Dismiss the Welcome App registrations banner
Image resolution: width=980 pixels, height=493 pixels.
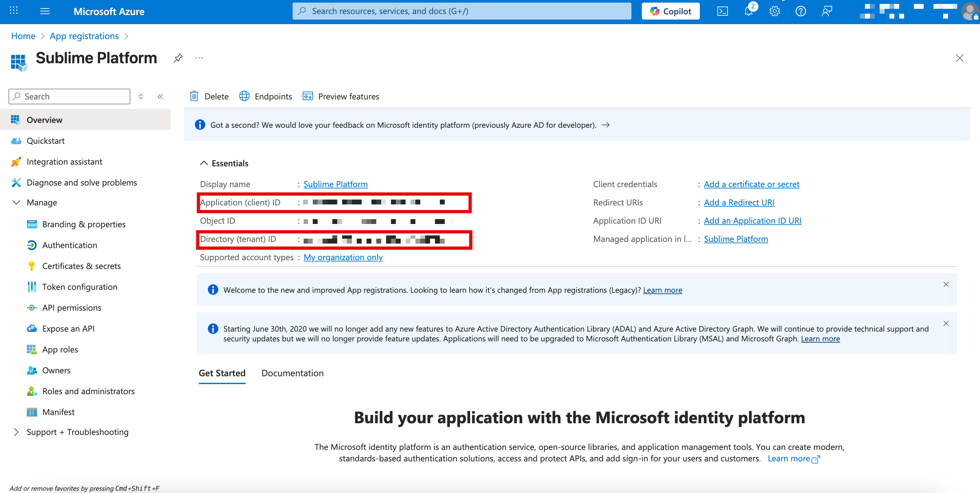pos(946,284)
